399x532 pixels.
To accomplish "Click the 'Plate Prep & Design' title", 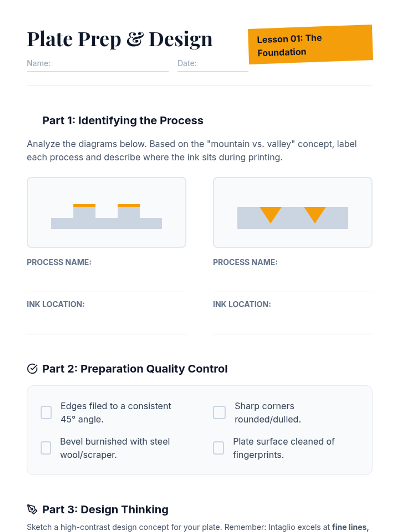I will pos(120,39).
